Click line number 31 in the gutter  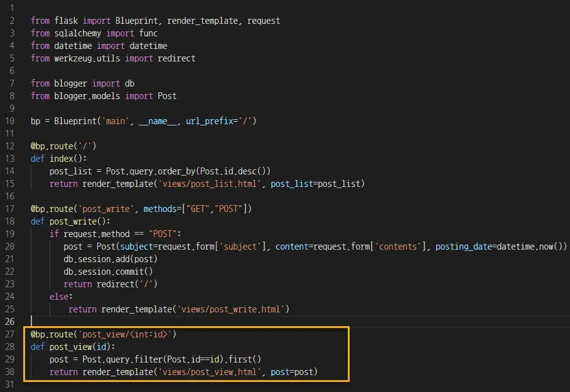coord(9,384)
